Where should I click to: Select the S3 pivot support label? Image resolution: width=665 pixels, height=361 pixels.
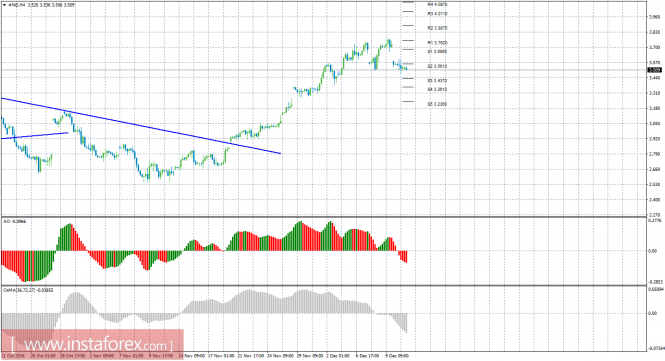(x=437, y=81)
